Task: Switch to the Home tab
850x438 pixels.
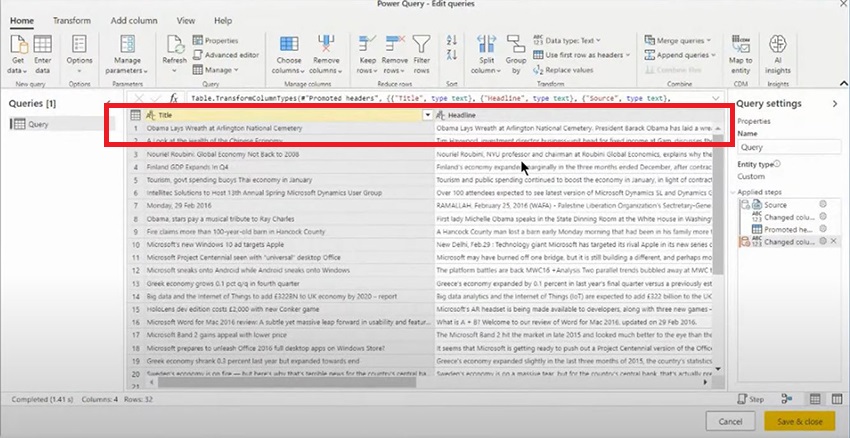Action: (22, 21)
